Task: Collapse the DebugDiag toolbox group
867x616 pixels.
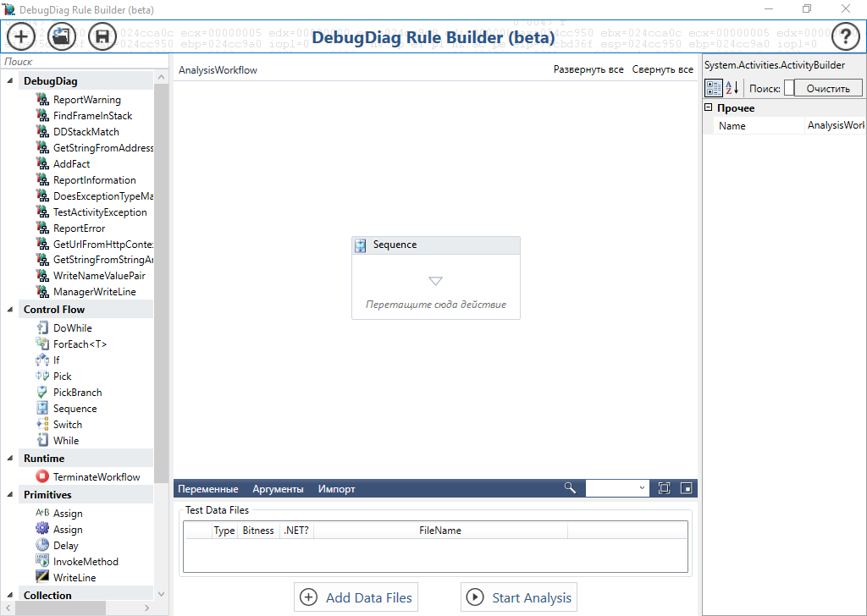Action: click(x=10, y=81)
